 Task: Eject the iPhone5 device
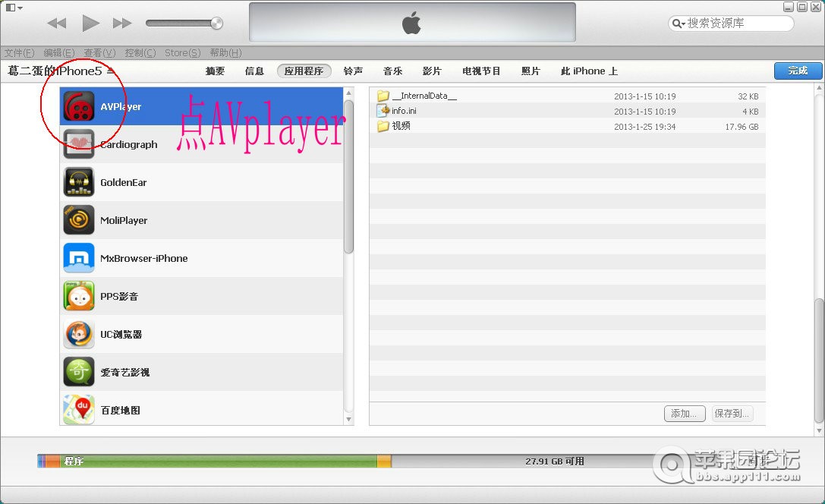pyautogui.click(x=111, y=71)
